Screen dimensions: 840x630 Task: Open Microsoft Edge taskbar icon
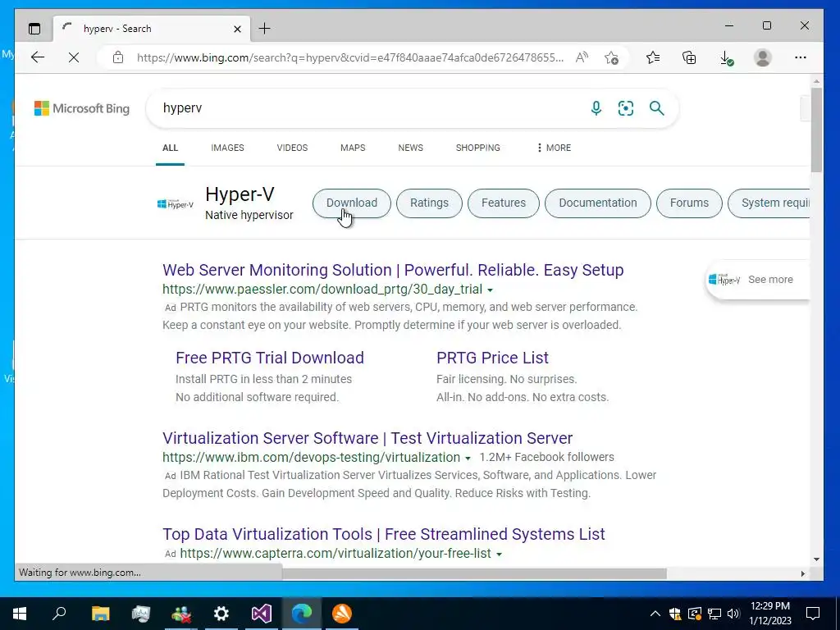click(302, 614)
